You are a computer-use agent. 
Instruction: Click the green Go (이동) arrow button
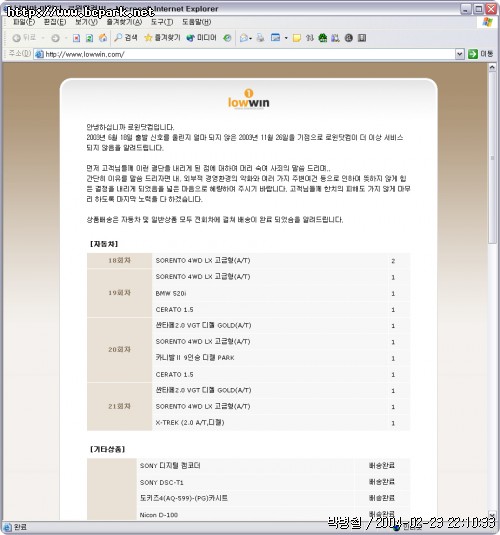(x=473, y=54)
